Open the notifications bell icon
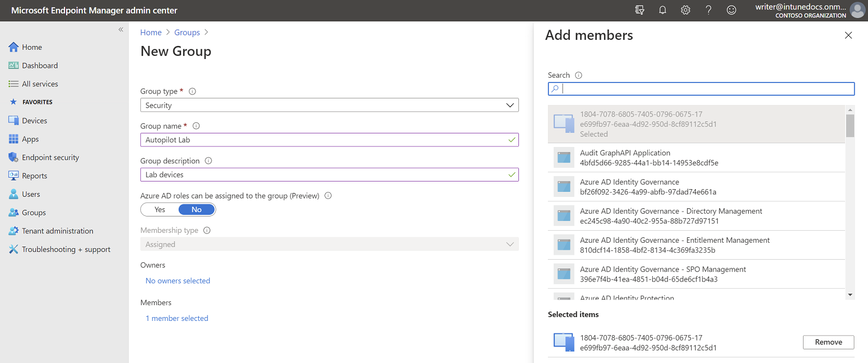The width and height of the screenshot is (868, 363). 663,10
